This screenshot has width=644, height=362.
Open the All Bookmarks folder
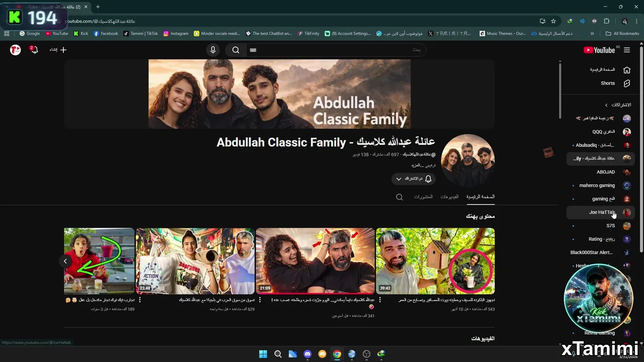[x=622, y=33]
